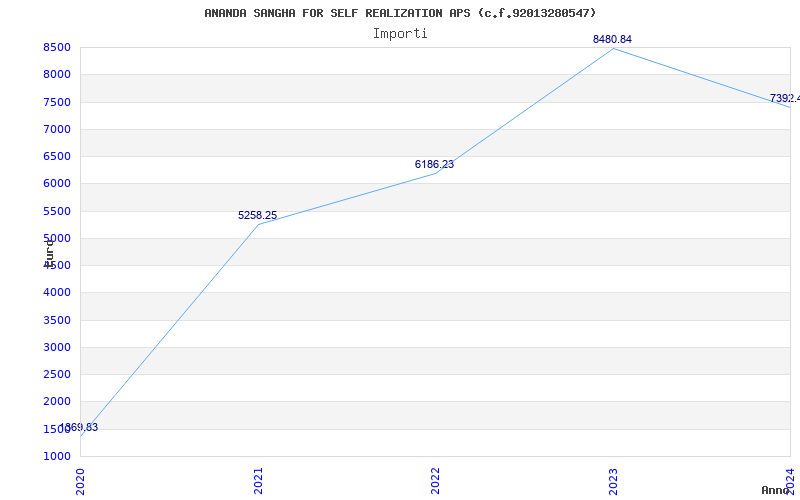Select data label 6186.23

click(434, 164)
